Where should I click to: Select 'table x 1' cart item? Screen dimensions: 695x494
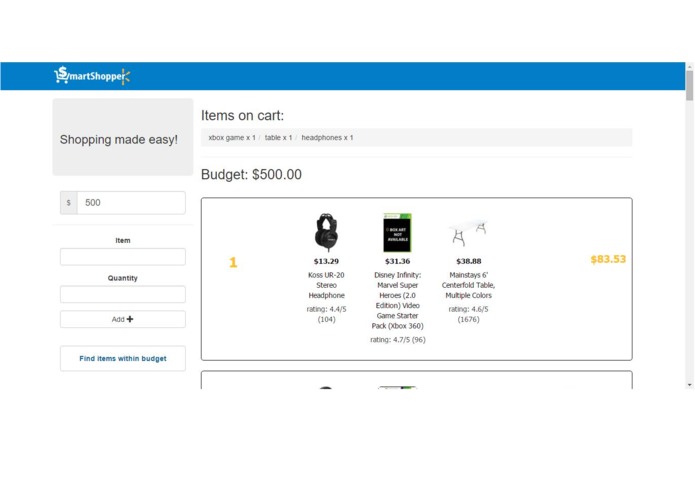tap(278, 137)
